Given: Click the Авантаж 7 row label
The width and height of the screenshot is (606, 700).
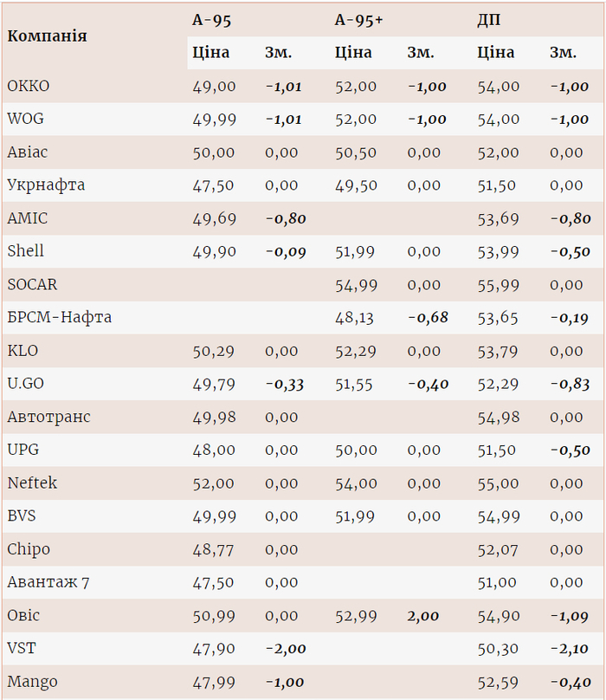Looking at the screenshot, I should pyautogui.click(x=48, y=581).
